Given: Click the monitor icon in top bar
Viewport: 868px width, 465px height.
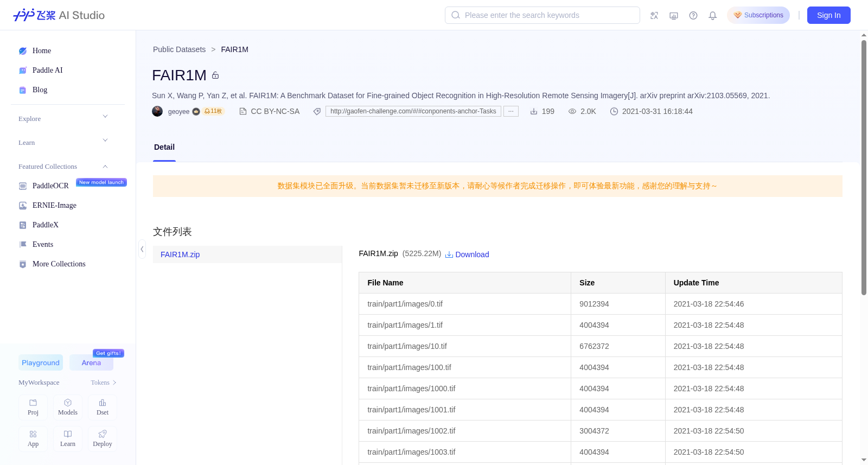Looking at the screenshot, I should (x=674, y=16).
